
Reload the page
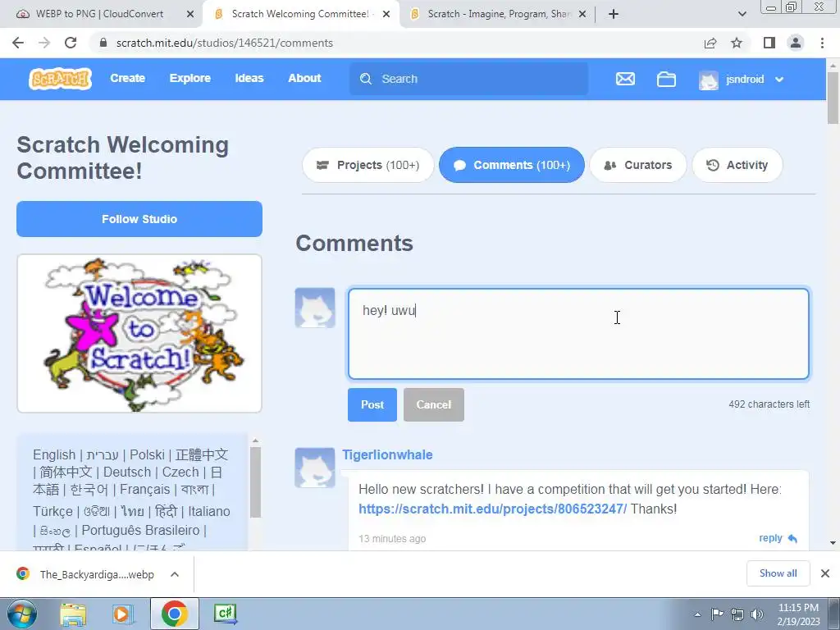pyautogui.click(x=71, y=43)
